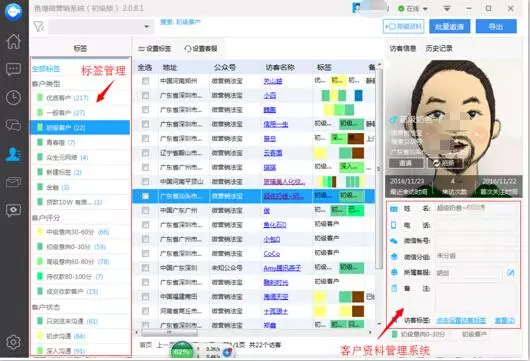Open the group conversations sidebar icon
Viewport: 530px width, 361px height.
14,125
